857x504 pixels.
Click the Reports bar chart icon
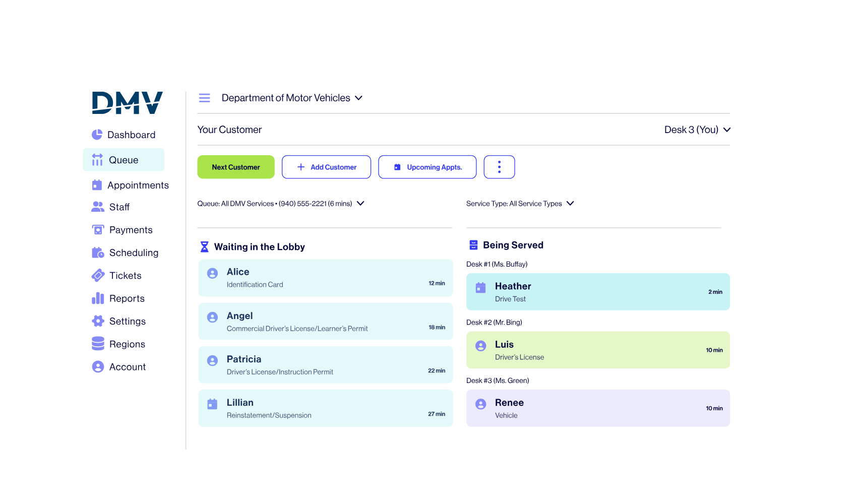coord(98,298)
